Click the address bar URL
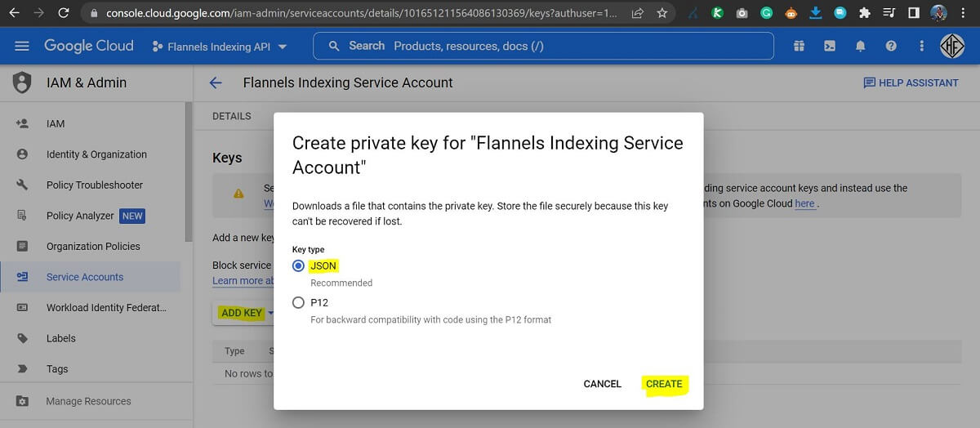The height and width of the screenshot is (428, 980). [362, 13]
